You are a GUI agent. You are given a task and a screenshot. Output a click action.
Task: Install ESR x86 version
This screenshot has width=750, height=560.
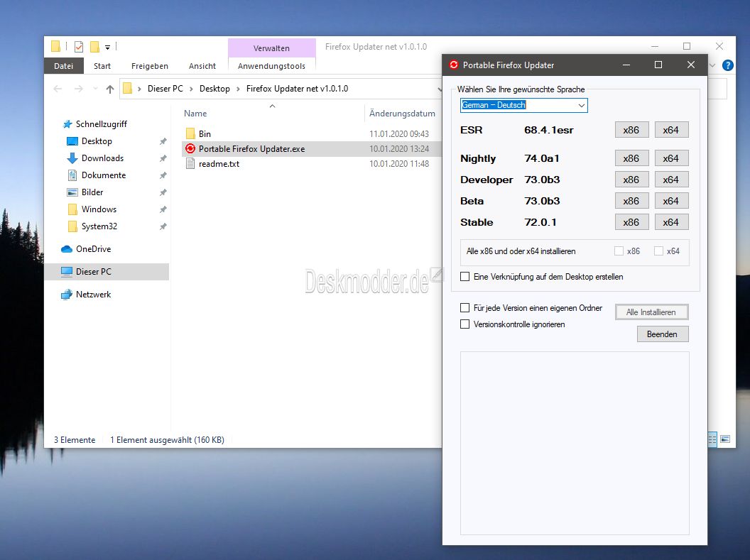pos(631,130)
